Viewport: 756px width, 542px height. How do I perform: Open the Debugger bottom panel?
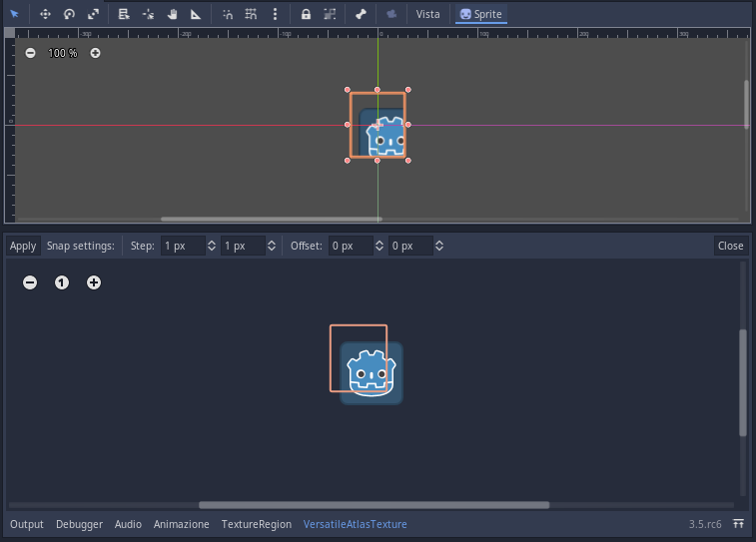click(x=79, y=524)
